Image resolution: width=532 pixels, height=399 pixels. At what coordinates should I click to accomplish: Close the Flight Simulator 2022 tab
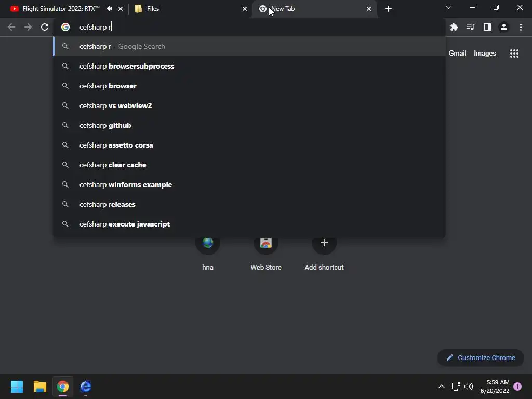click(x=121, y=9)
